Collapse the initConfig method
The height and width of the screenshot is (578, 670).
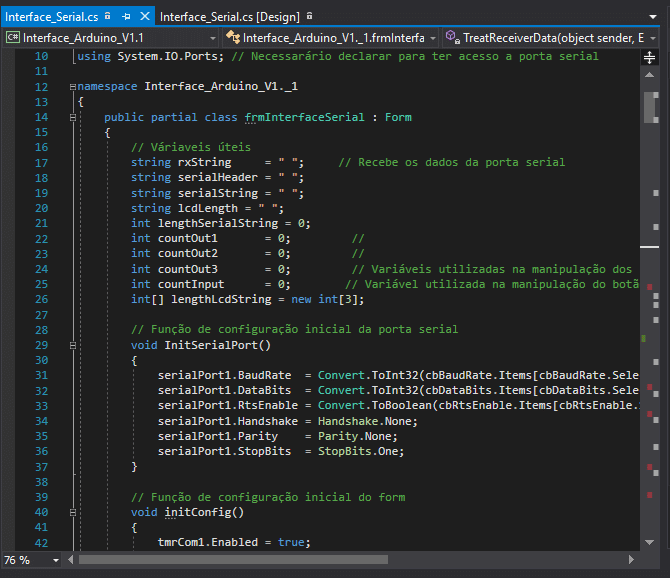[x=73, y=512]
